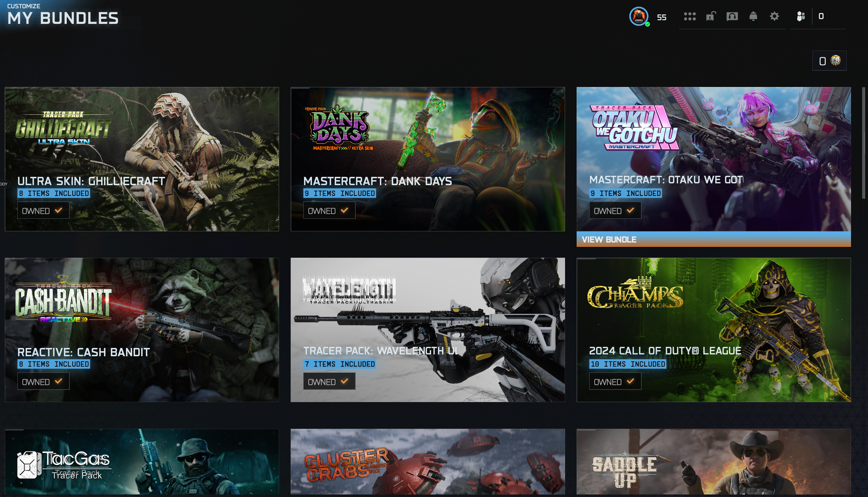The image size is (868, 497).
Task: Click the Owned badge on Dank Days
Action: 329,210
